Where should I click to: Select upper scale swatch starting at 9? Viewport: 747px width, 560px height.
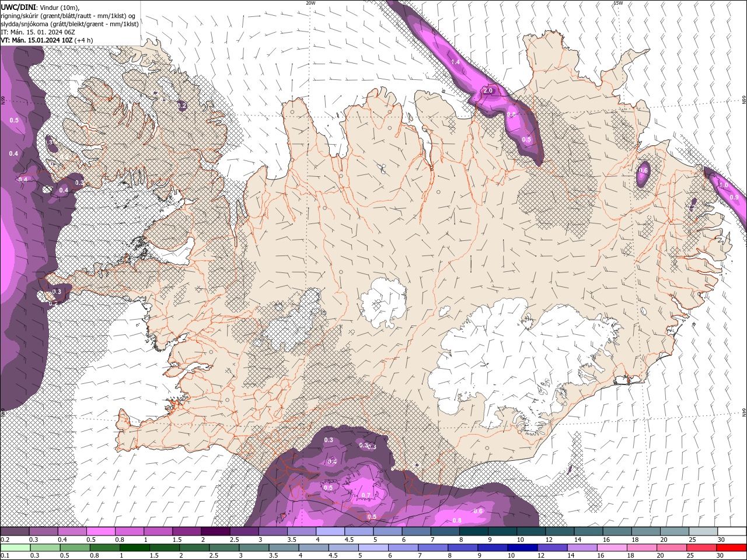coord(502,531)
